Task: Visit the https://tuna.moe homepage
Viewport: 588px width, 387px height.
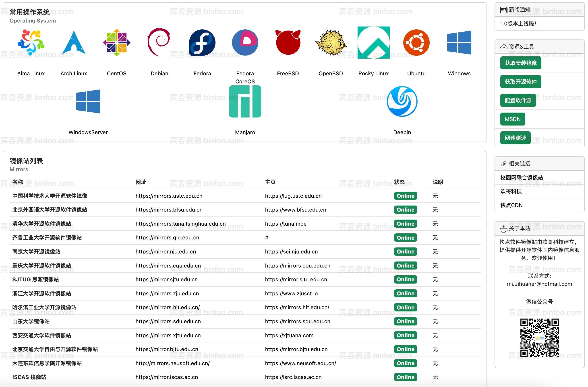Action: (286, 224)
